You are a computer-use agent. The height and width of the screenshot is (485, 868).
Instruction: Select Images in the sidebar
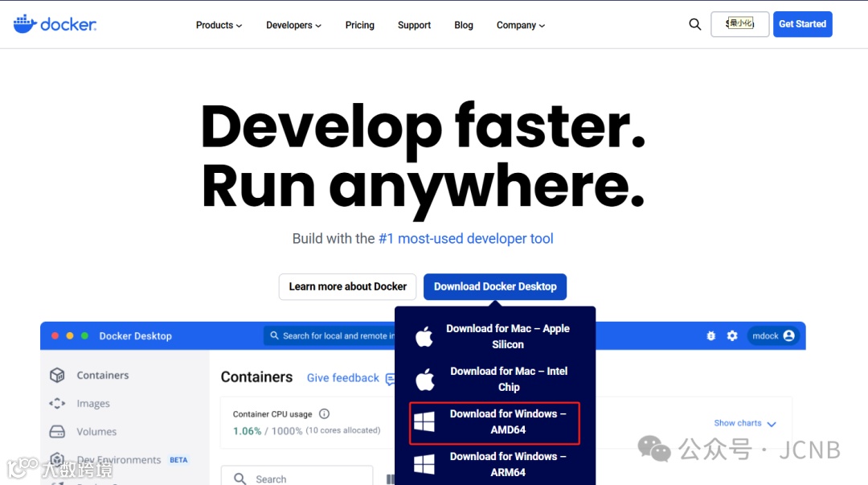[93, 404]
